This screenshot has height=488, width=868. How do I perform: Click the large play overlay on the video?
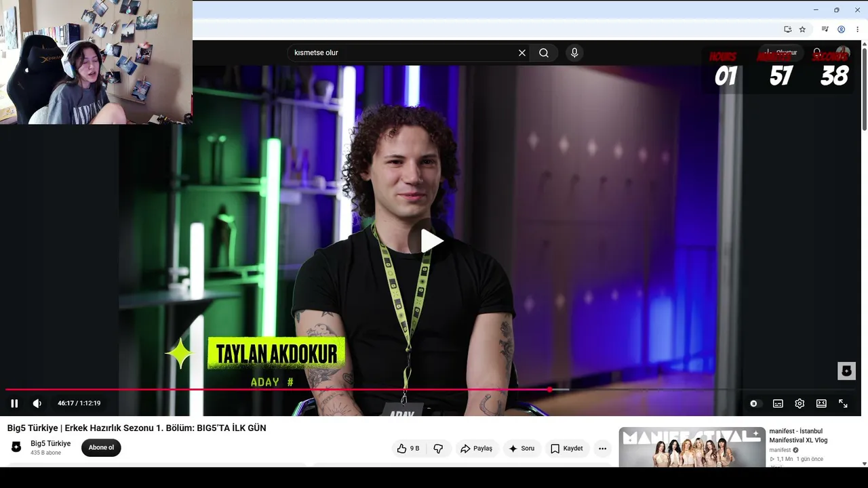tap(431, 241)
